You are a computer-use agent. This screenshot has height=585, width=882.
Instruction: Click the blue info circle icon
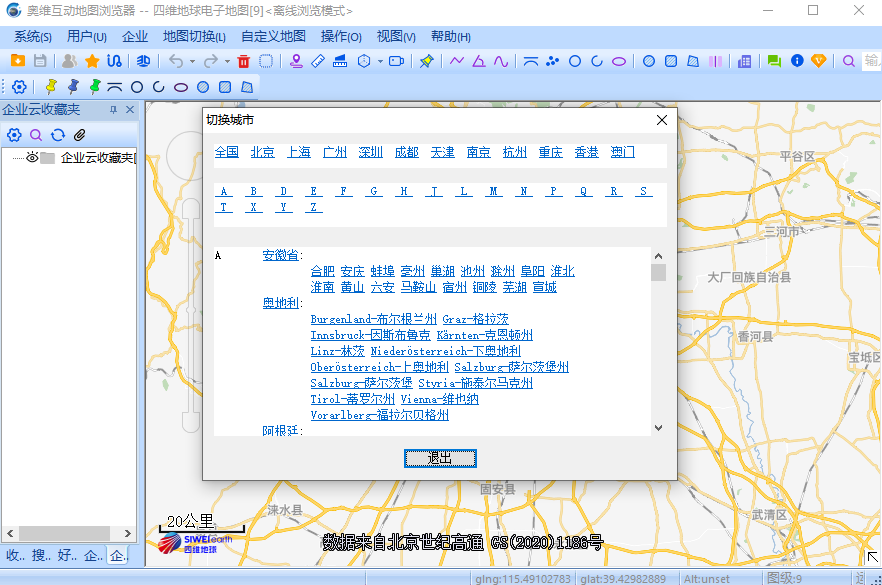[x=797, y=61]
